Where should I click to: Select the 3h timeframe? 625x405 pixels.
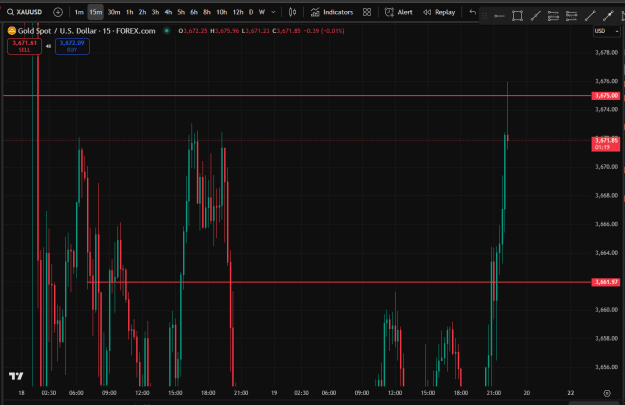pyautogui.click(x=155, y=12)
